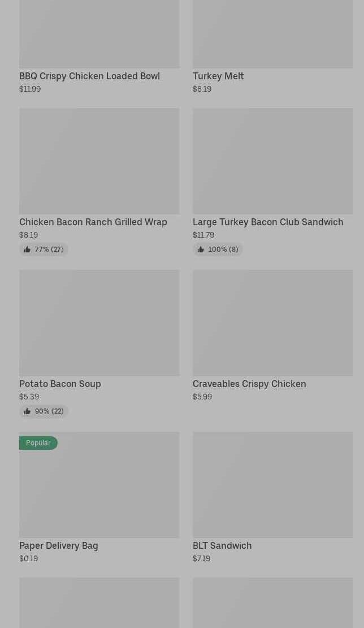Viewport: 364px width, 628px height.
Task: Click the Turkey Melt photo
Action: tap(272, 34)
